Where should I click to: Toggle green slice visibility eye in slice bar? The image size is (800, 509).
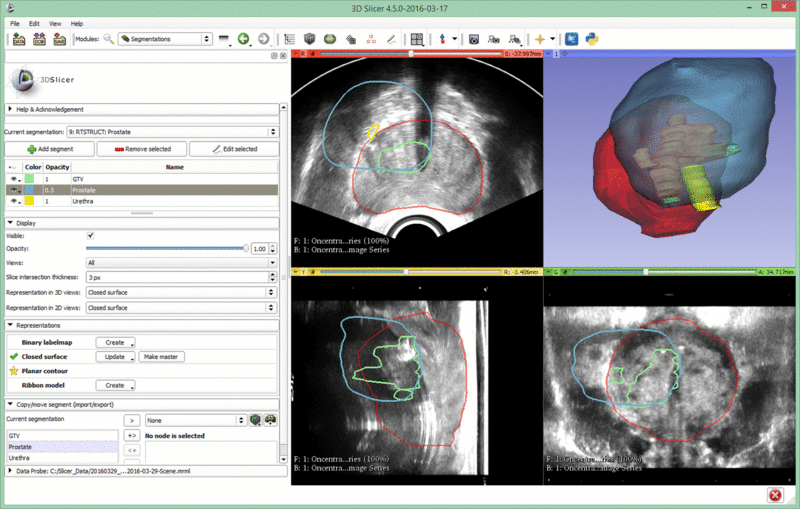pos(565,272)
